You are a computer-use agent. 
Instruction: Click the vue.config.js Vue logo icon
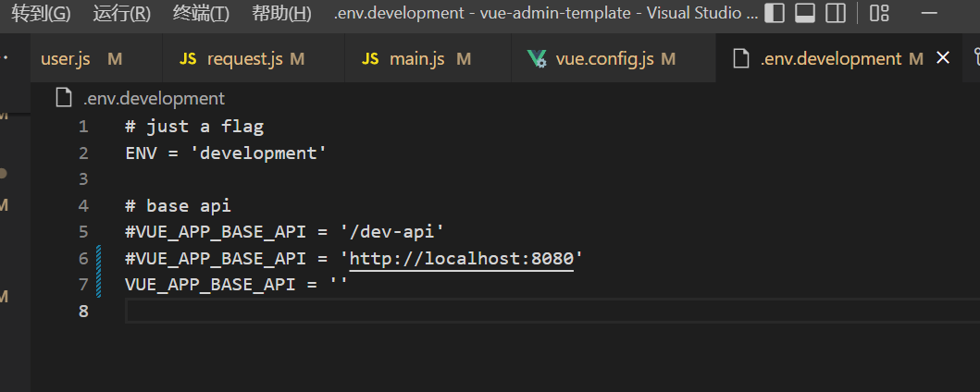point(537,58)
